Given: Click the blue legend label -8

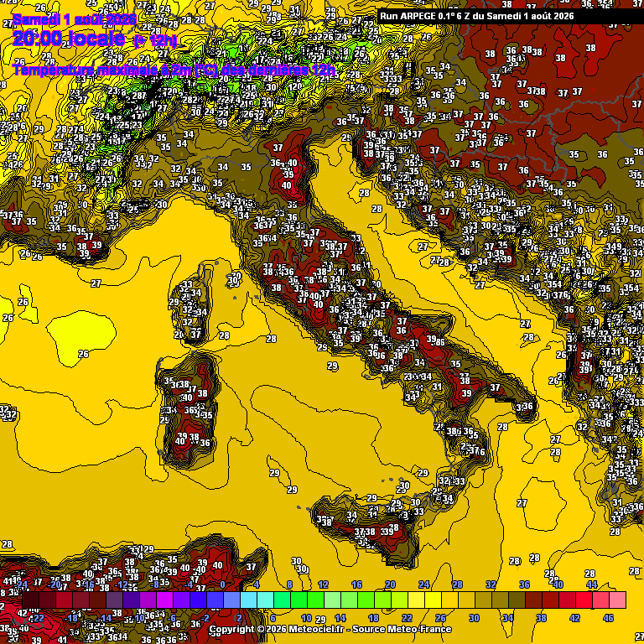Looking at the screenshot, I should (x=154, y=584).
